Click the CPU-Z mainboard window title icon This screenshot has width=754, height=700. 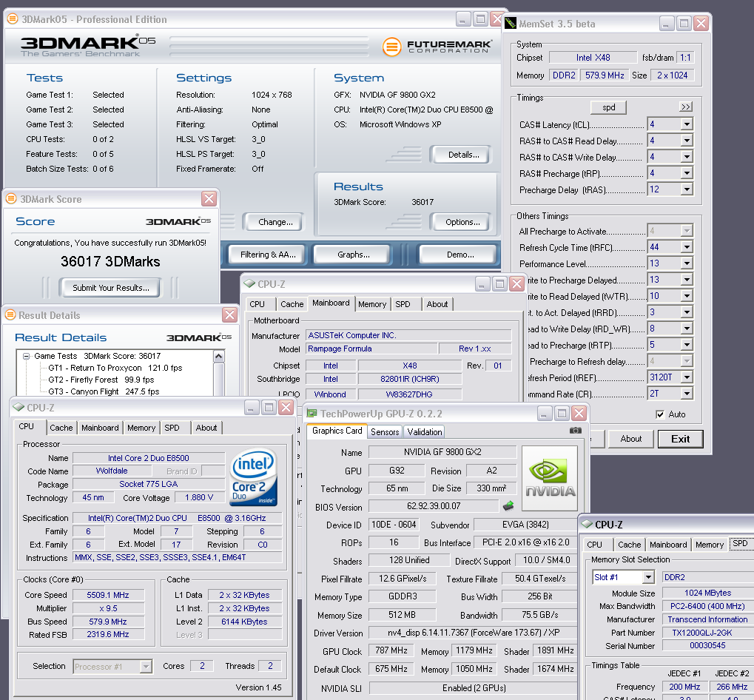[249, 283]
